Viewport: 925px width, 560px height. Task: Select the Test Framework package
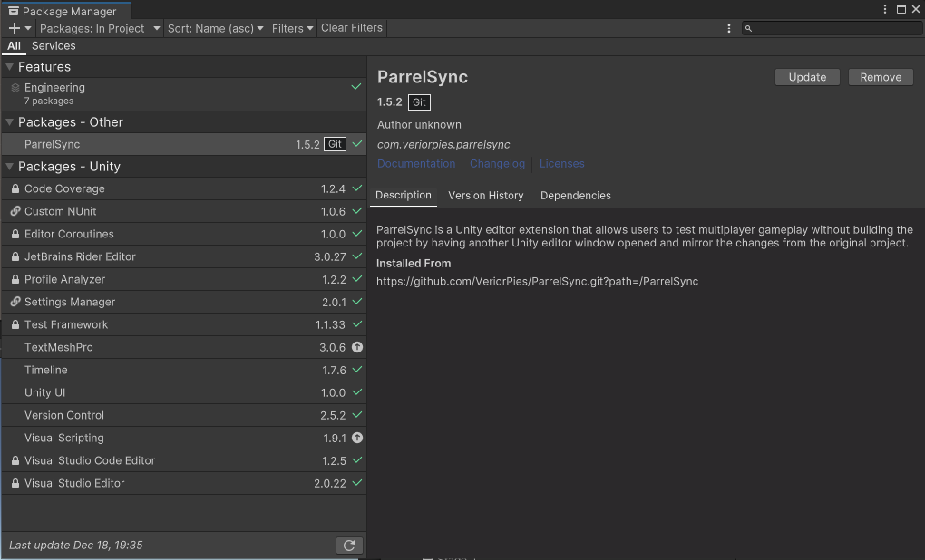[184, 324]
